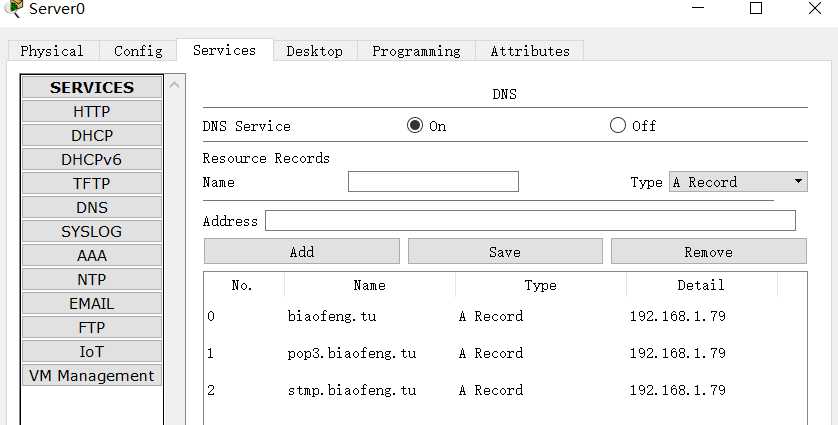Click the Server0 window icon
Image resolution: width=838 pixels, height=425 pixels.
point(14,8)
